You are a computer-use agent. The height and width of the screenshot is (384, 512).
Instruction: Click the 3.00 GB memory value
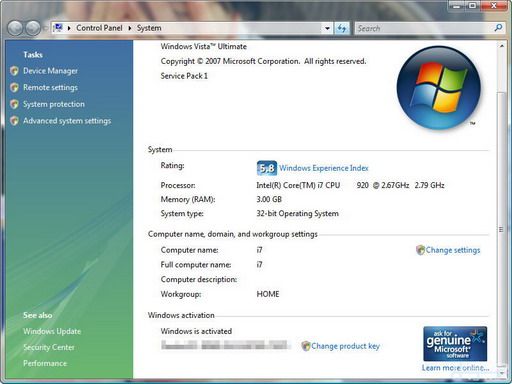[x=269, y=199]
